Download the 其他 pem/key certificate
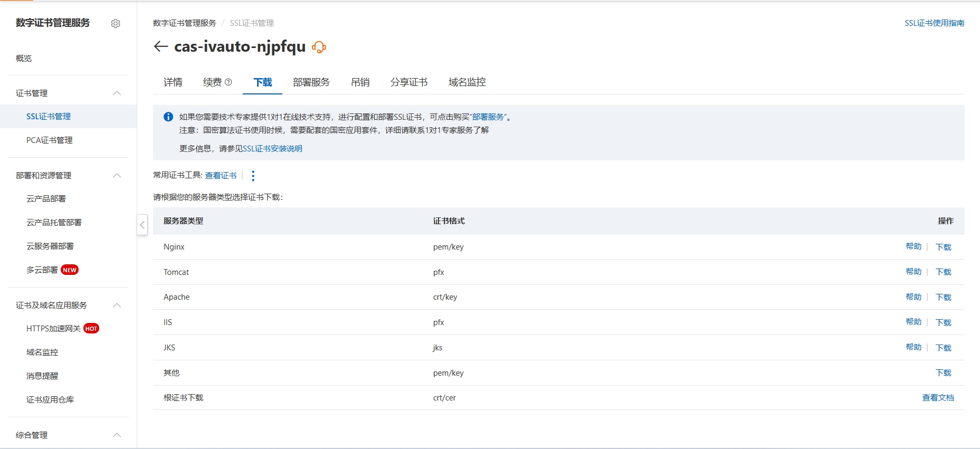Image resolution: width=980 pixels, height=449 pixels. point(944,373)
